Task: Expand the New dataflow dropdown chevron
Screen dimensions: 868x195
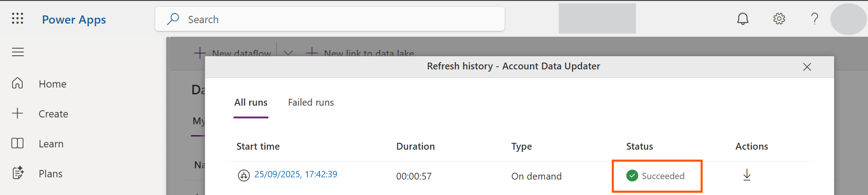Action: pyautogui.click(x=288, y=53)
